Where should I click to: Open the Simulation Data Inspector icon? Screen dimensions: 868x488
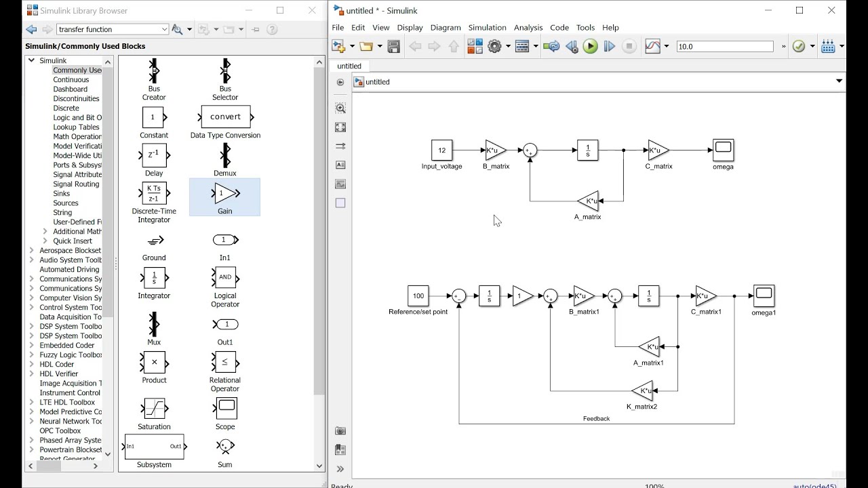pos(652,46)
